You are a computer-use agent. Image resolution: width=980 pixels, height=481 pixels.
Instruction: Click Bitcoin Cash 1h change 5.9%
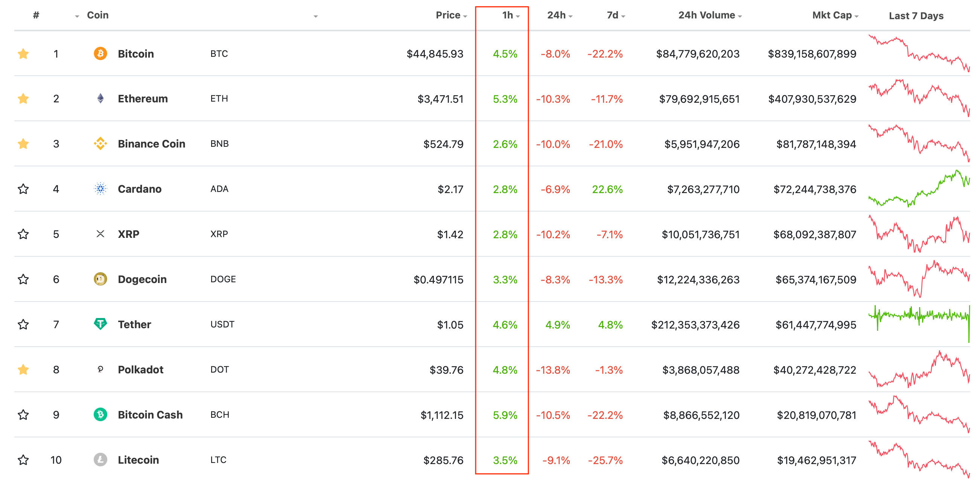click(505, 415)
